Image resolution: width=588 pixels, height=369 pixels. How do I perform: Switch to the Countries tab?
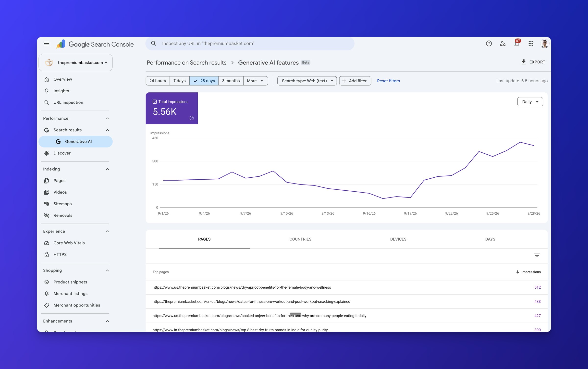click(x=300, y=239)
